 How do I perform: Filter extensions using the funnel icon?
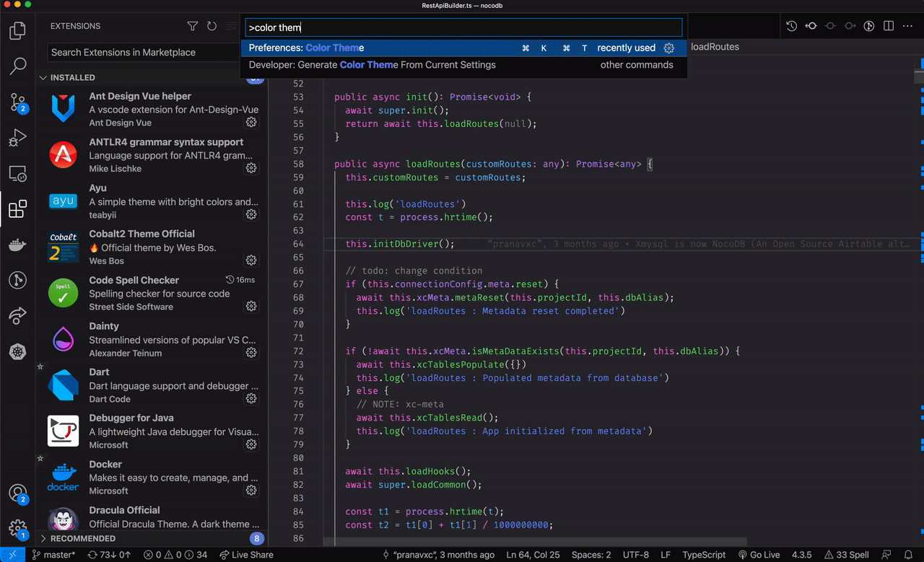(192, 26)
